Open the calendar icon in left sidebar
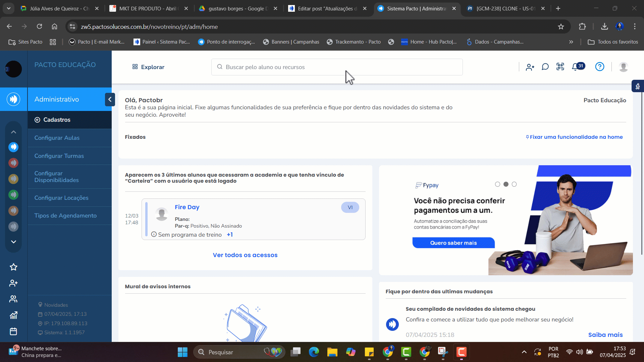644x362 pixels. click(x=13, y=331)
